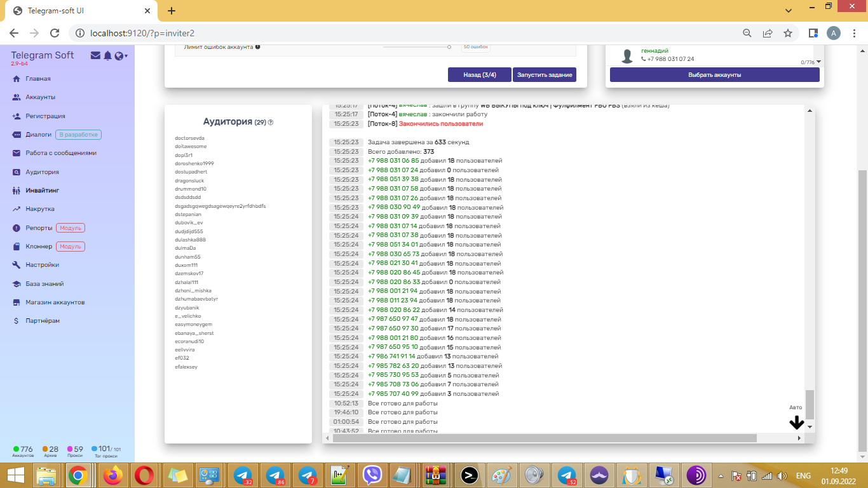Adjust the account error limit slider handle
868x488 pixels.
449,46
